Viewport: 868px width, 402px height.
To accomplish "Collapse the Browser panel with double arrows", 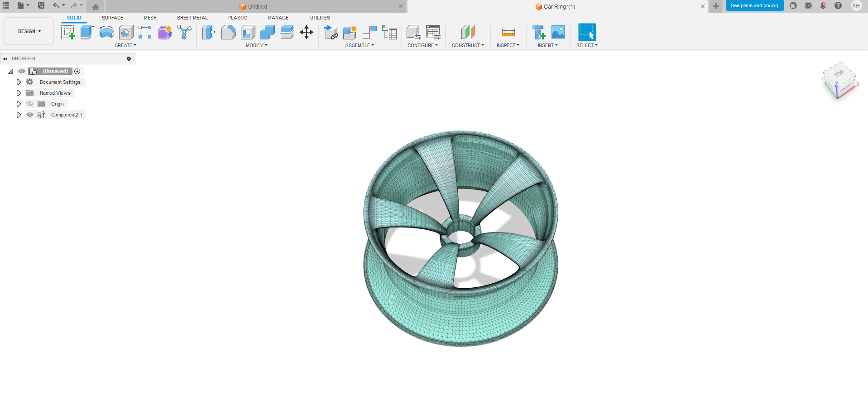I will [x=5, y=58].
